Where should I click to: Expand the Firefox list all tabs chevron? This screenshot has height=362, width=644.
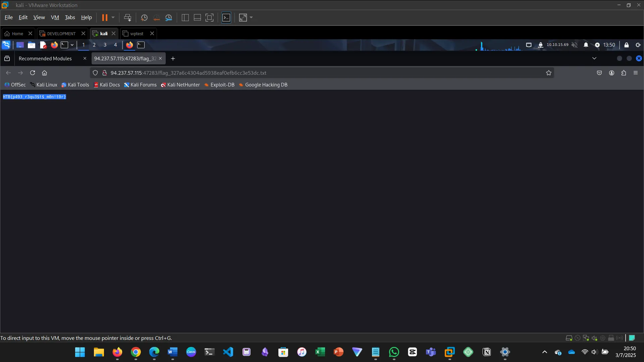pyautogui.click(x=594, y=58)
